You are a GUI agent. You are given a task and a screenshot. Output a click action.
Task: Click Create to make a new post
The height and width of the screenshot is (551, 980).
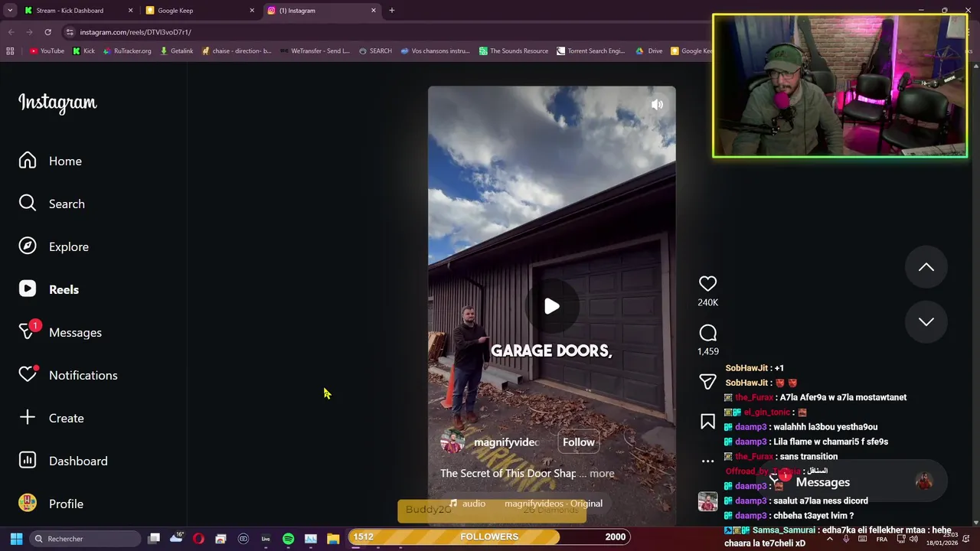click(51, 418)
